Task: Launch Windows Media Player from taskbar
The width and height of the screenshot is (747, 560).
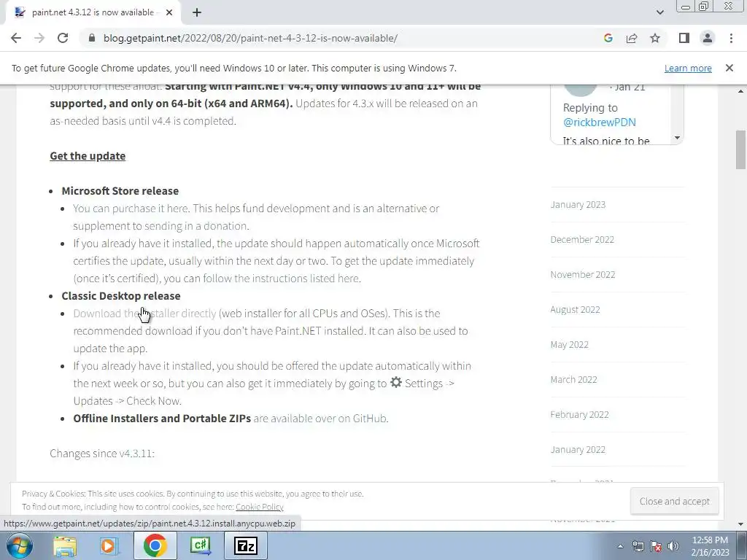Action: coord(109,545)
